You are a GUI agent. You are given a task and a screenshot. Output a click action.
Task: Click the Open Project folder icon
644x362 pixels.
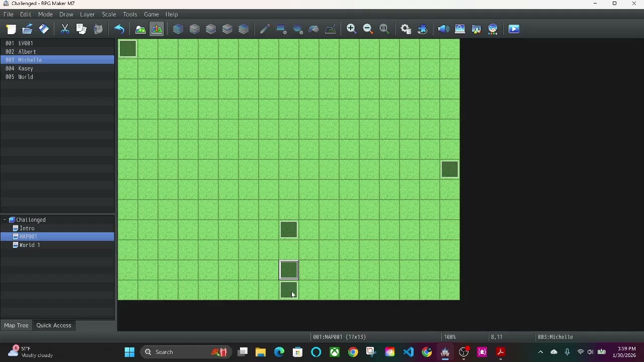click(x=27, y=29)
